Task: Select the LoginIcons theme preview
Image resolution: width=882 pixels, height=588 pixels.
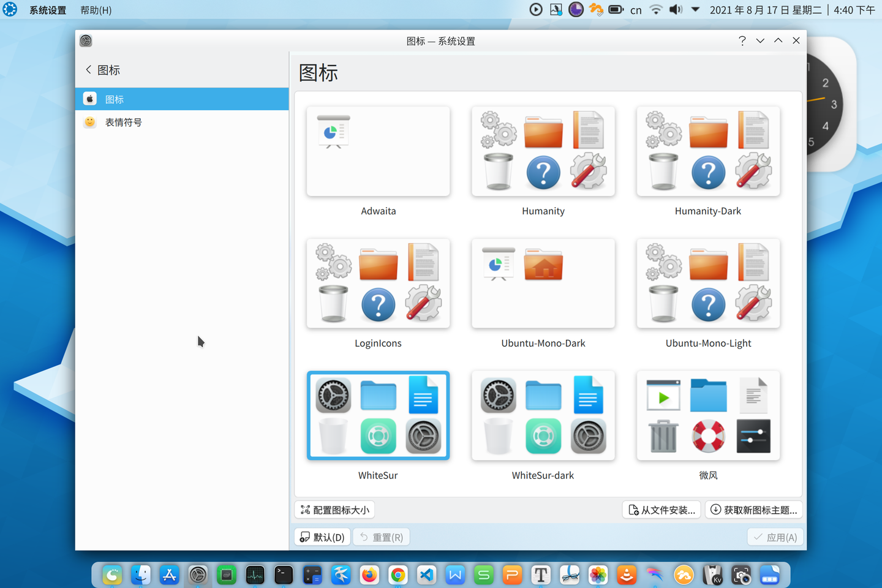Action: click(378, 284)
